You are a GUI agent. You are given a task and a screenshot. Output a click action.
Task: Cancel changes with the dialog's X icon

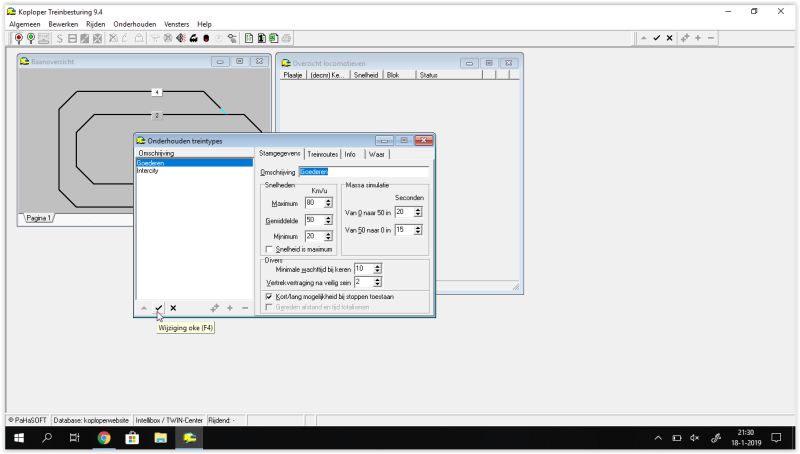(x=173, y=308)
